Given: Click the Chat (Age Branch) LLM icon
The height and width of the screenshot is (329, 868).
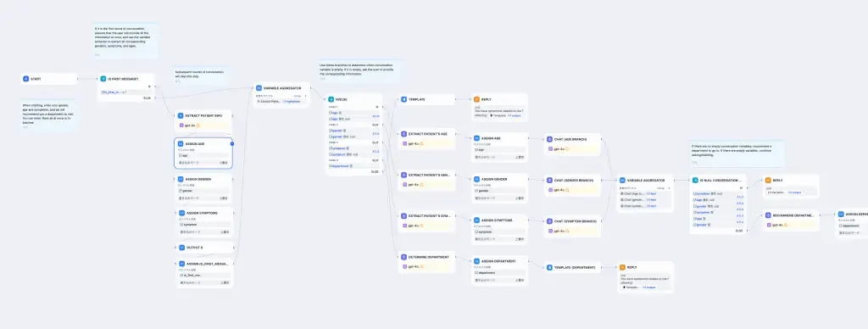Looking at the screenshot, I should tap(549, 139).
